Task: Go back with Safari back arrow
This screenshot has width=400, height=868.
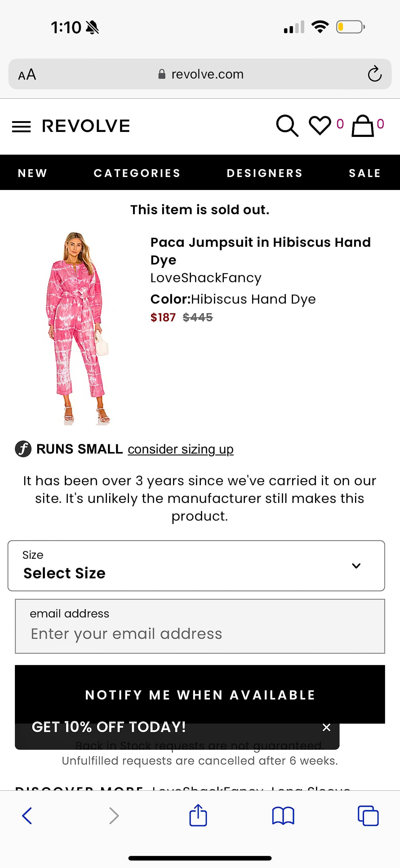Action: [27, 816]
